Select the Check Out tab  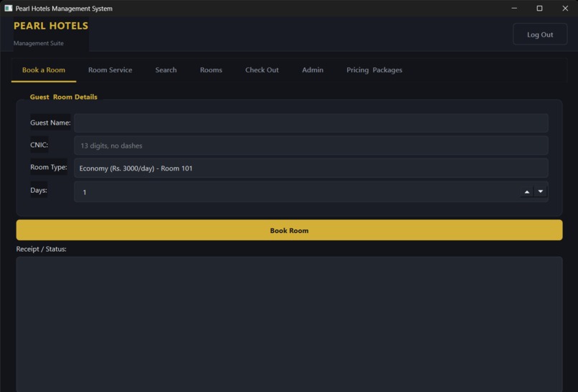pyautogui.click(x=262, y=70)
